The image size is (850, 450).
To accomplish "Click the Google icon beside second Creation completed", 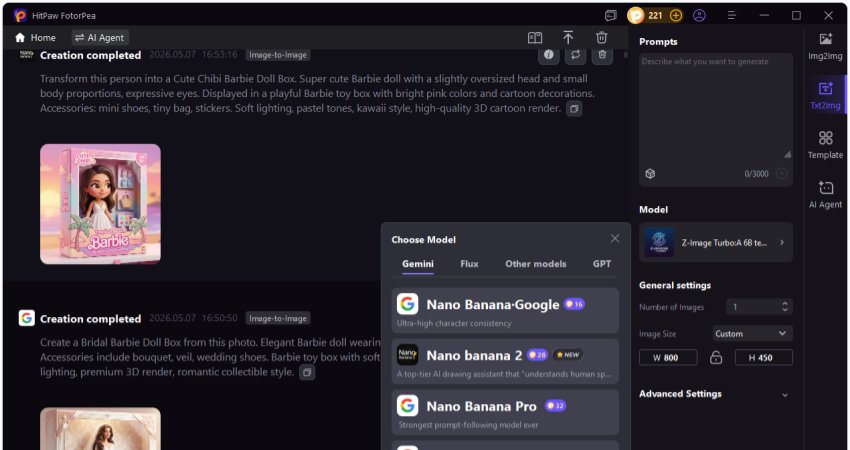I will [27, 318].
